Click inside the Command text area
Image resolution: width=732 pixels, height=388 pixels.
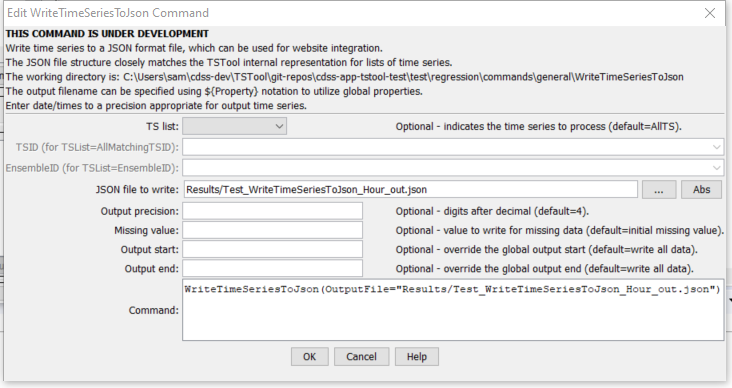453,310
